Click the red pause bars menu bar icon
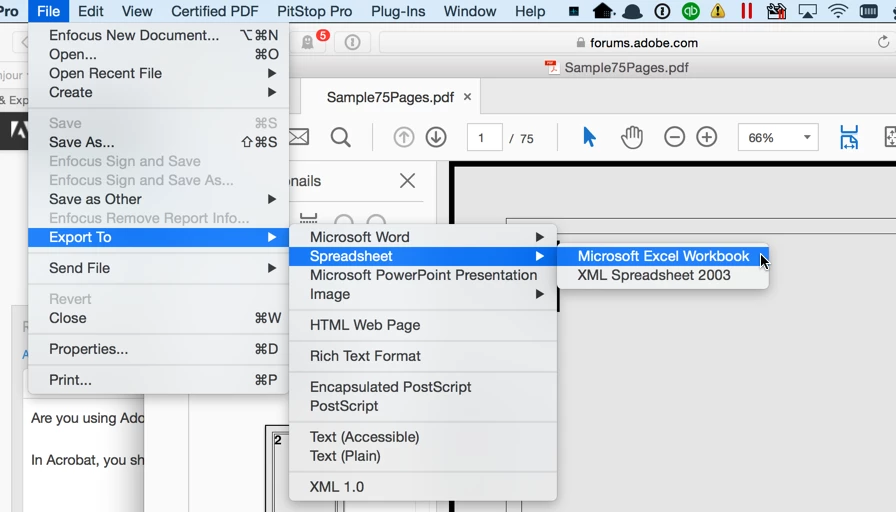 coord(746,11)
